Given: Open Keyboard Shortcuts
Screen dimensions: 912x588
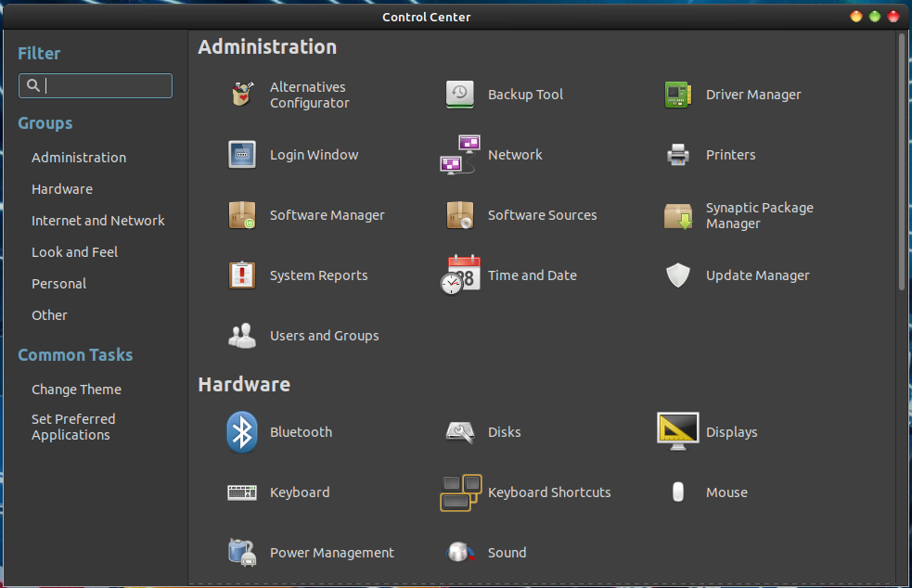Looking at the screenshot, I should click(548, 492).
